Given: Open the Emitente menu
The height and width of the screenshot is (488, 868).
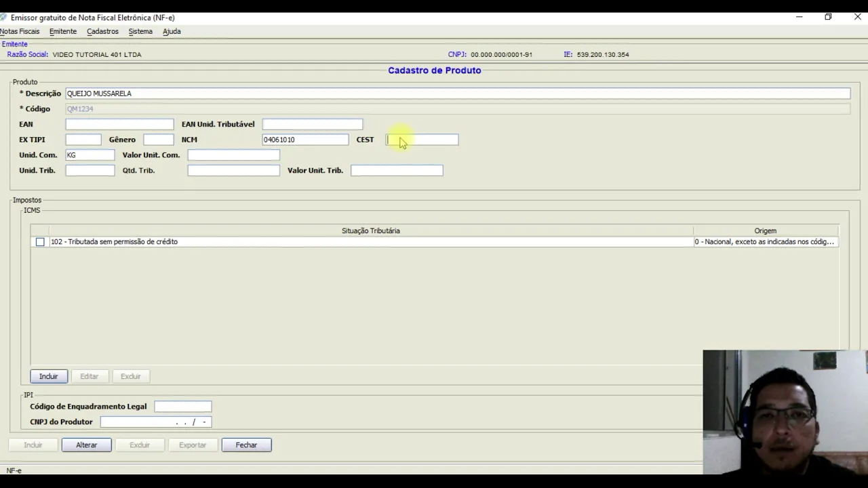Looking at the screenshot, I should point(63,31).
